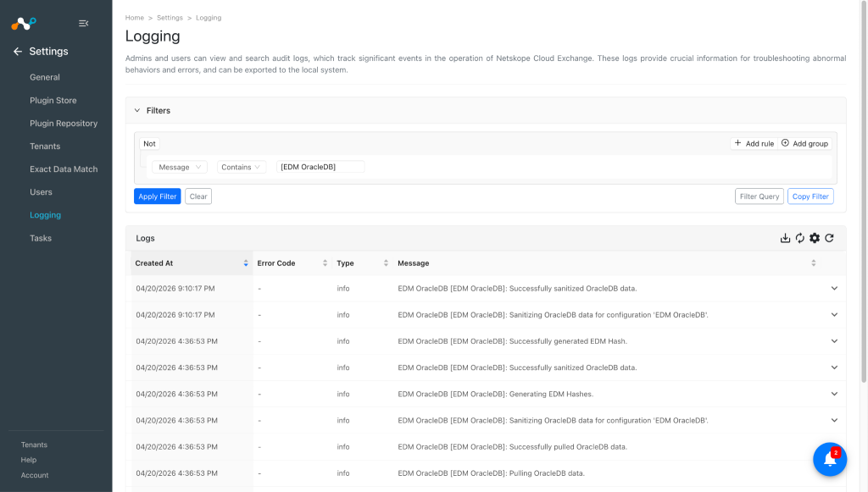Viewport: 868px width, 492px height.
Task: Open Users menu item
Action: pos(41,192)
